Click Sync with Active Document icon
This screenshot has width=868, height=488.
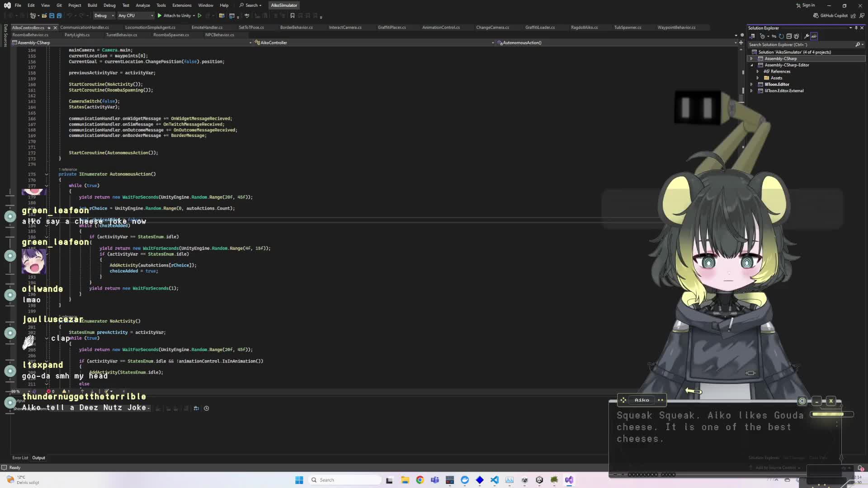click(x=774, y=36)
